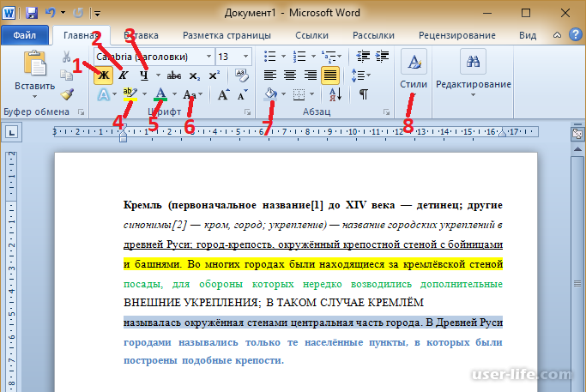The width and height of the screenshot is (586, 392).
Task: Toggle Italic formatting (К)
Action: click(x=123, y=75)
